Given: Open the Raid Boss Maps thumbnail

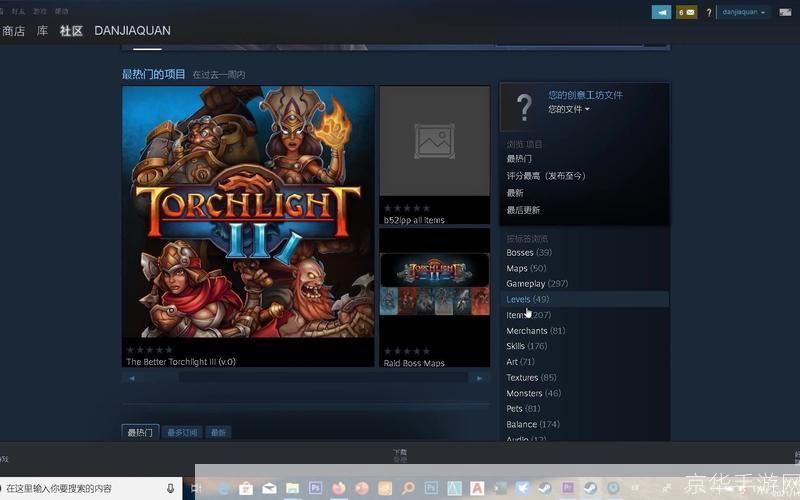Looking at the screenshot, I should pos(435,284).
